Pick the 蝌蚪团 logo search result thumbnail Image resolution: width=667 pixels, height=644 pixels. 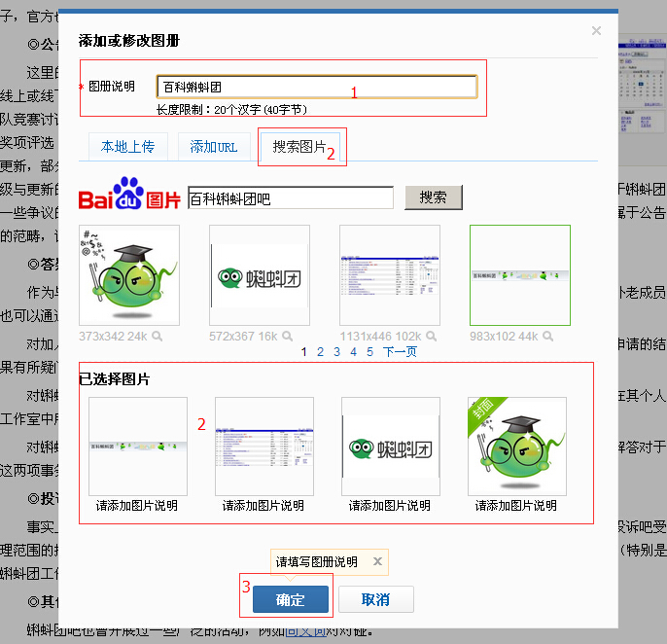pos(260,276)
